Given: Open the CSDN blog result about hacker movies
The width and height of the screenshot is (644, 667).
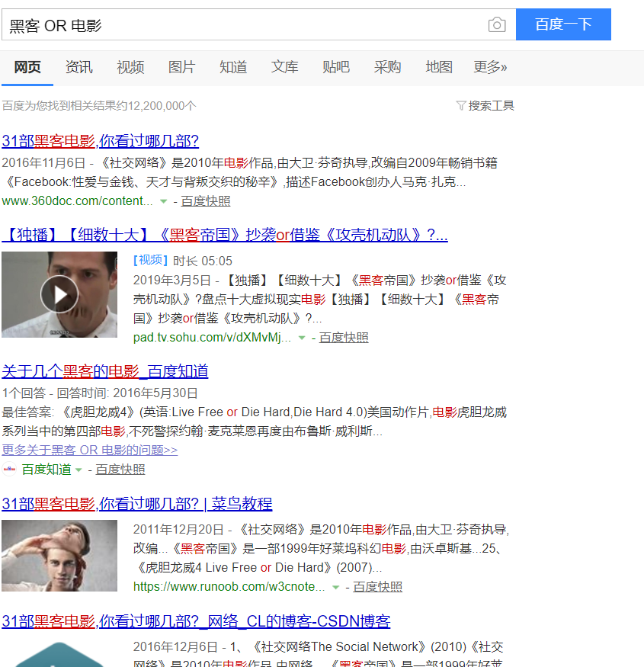Looking at the screenshot, I should [195, 621].
